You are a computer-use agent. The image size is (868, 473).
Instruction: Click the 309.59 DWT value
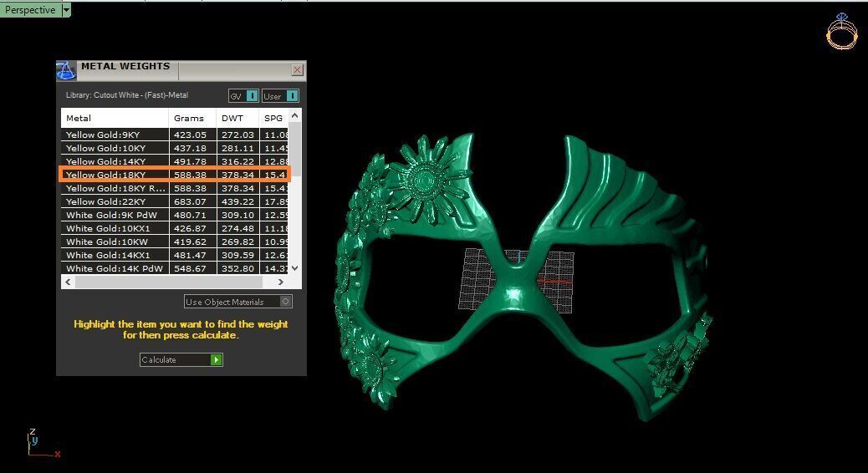click(237, 255)
